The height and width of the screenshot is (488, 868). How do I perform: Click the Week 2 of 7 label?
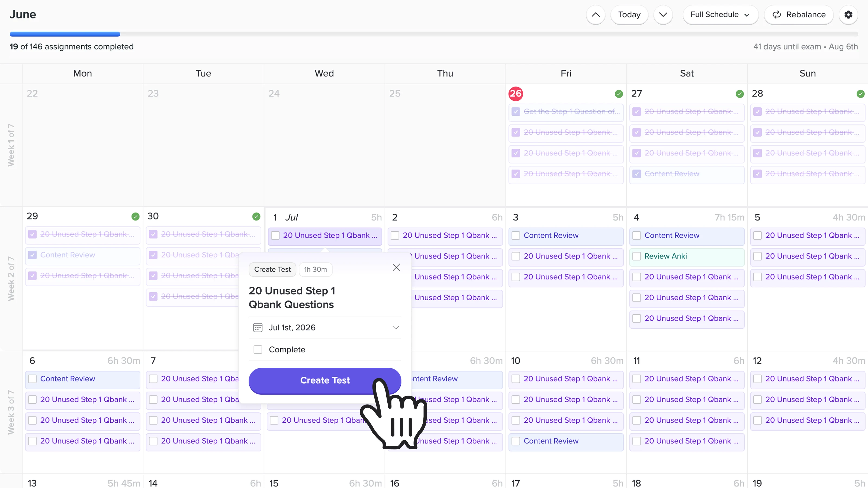click(x=11, y=279)
